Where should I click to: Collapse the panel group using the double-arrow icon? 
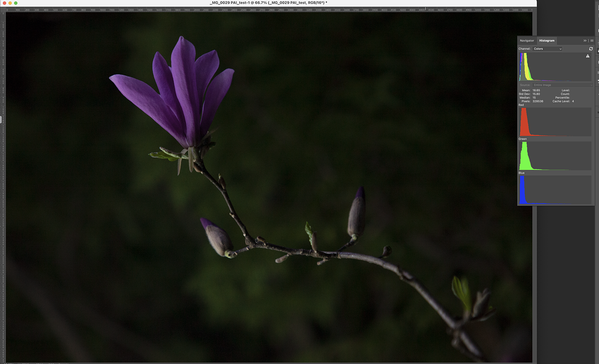[x=585, y=40]
